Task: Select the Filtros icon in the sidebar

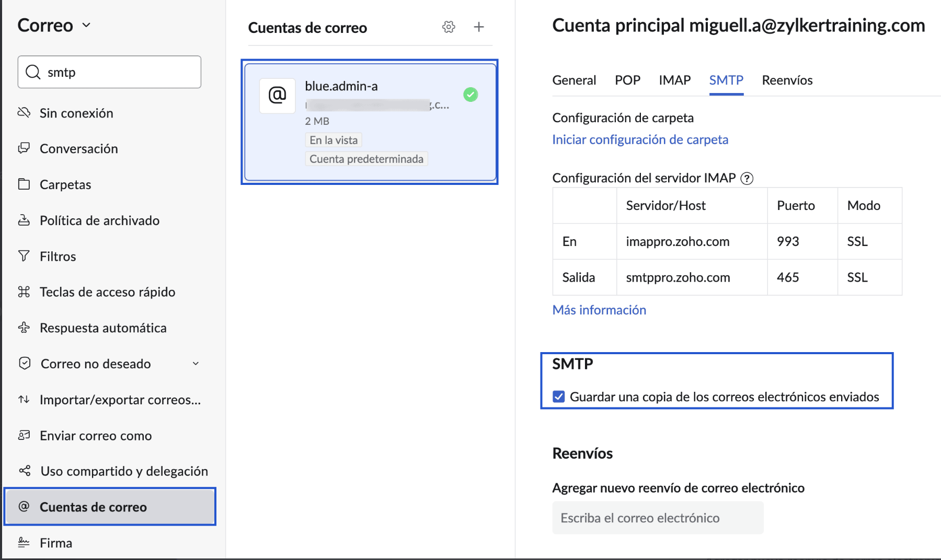Action: tap(25, 256)
